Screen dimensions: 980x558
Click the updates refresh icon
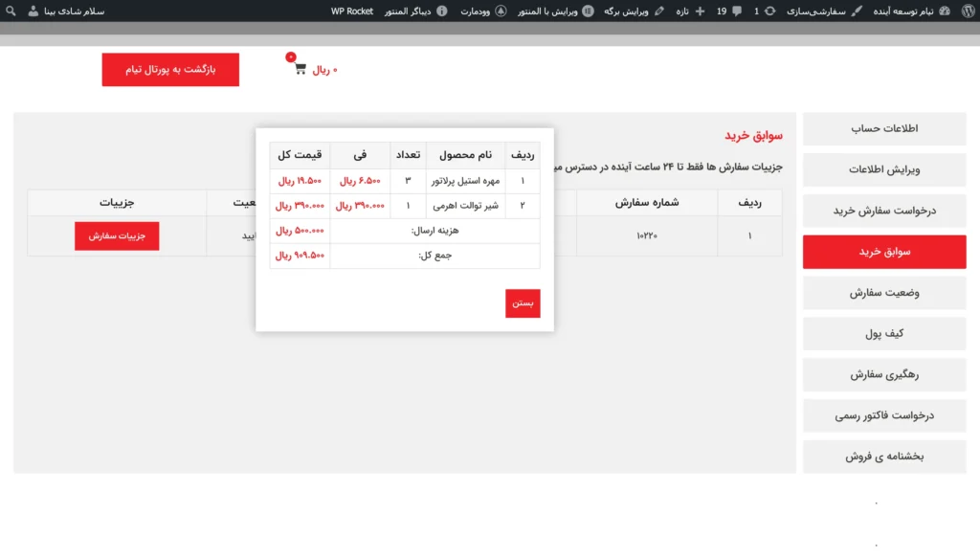tap(770, 11)
